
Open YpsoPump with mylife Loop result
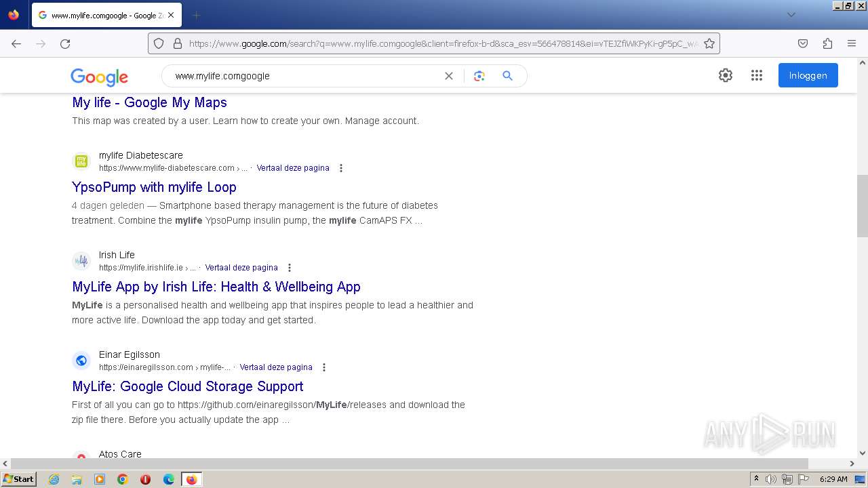[x=154, y=187]
